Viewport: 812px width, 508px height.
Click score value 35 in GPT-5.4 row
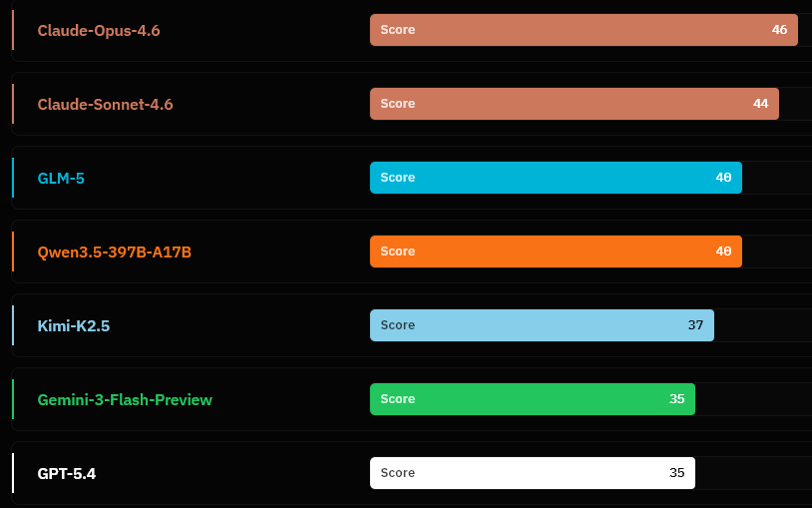(x=677, y=473)
